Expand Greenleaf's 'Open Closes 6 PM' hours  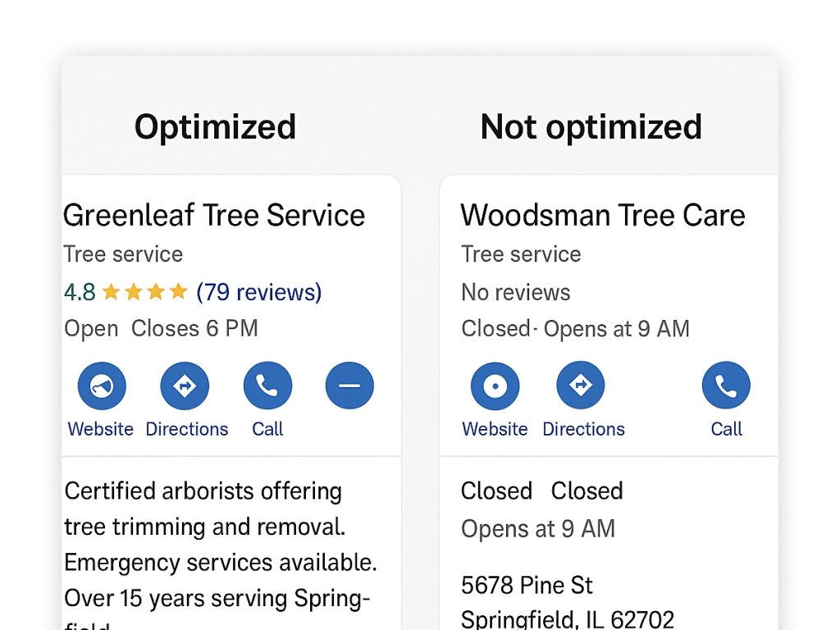tap(161, 329)
